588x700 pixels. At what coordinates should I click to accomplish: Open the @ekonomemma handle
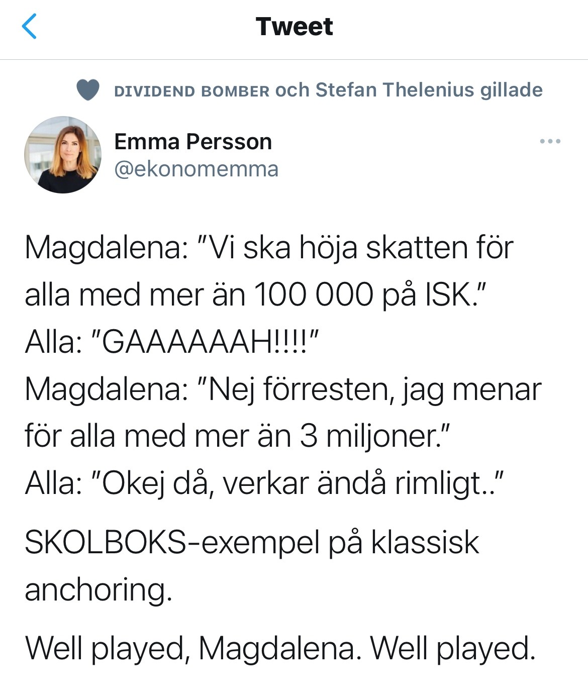click(x=196, y=169)
